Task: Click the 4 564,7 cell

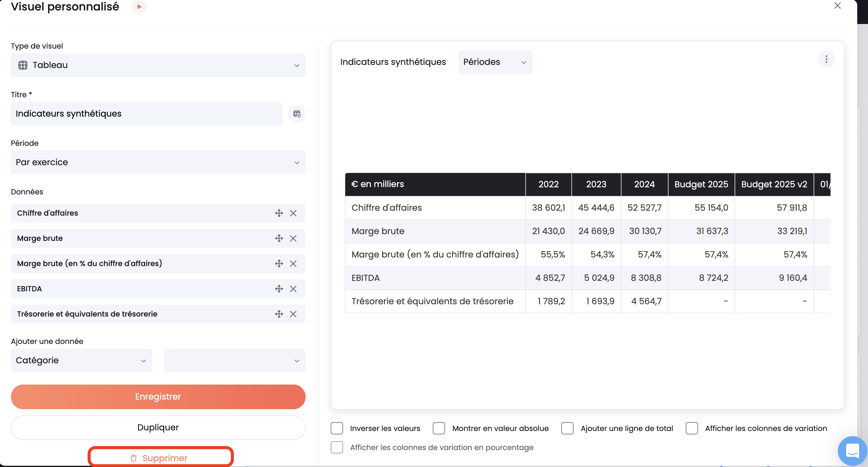Action: coord(644,301)
